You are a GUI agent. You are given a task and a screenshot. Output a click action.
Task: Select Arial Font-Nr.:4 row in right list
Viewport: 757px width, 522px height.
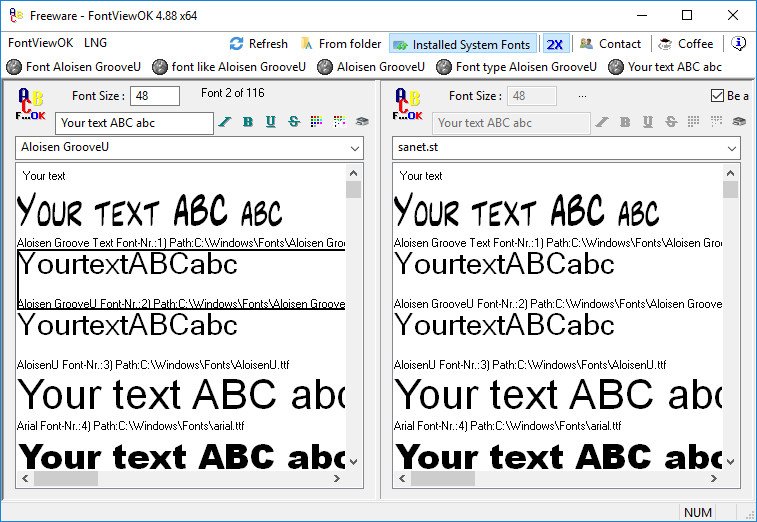558,402
